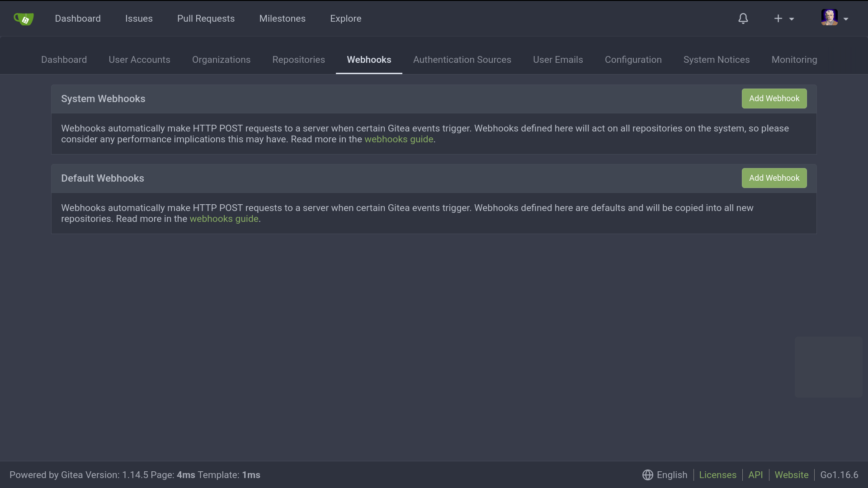The height and width of the screenshot is (488, 868).
Task: Expand the user profile menu arrow
Action: pos(846,19)
